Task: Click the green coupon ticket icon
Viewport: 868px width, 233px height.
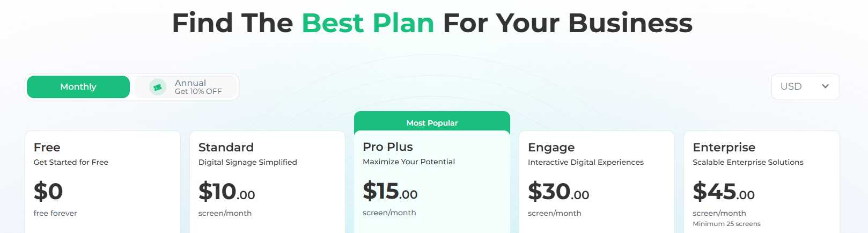Action: (158, 87)
